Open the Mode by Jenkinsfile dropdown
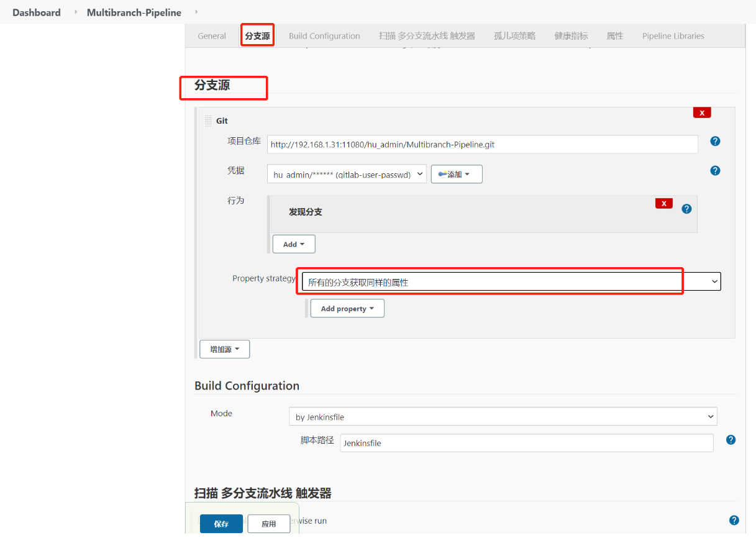Image resolution: width=756 pixels, height=538 pixels. coord(503,417)
